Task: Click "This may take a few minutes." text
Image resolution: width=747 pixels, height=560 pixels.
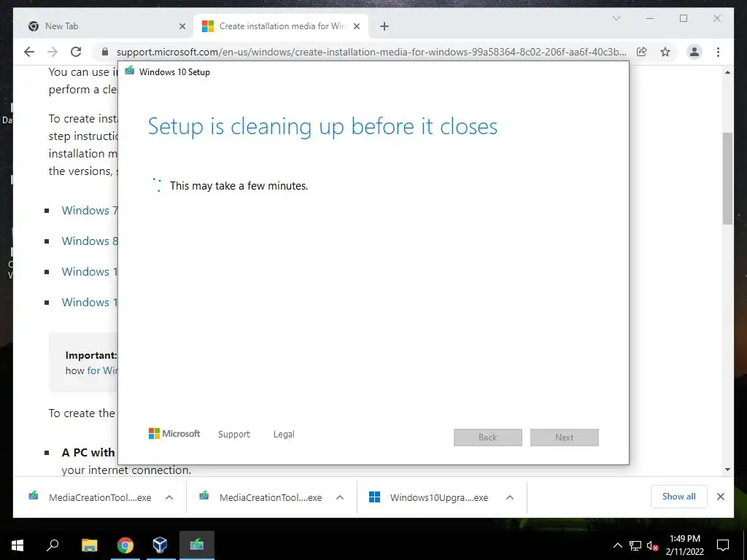Action: [x=239, y=186]
